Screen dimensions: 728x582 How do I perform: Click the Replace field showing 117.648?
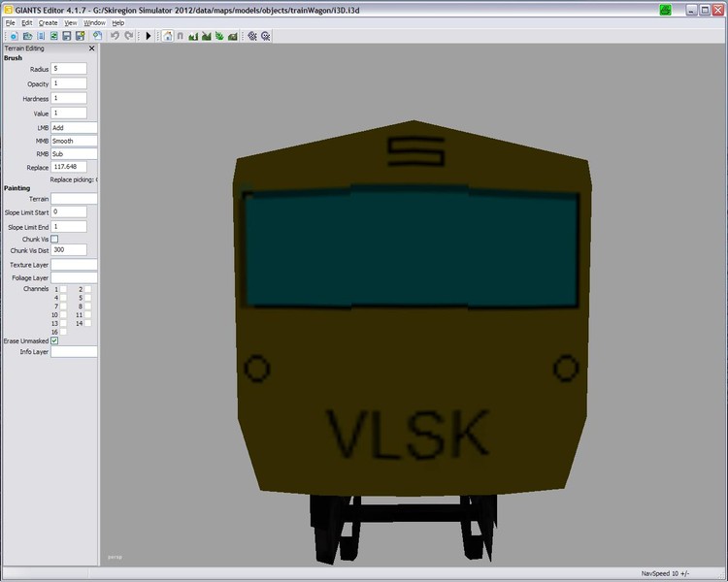click(x=69, y=167)
